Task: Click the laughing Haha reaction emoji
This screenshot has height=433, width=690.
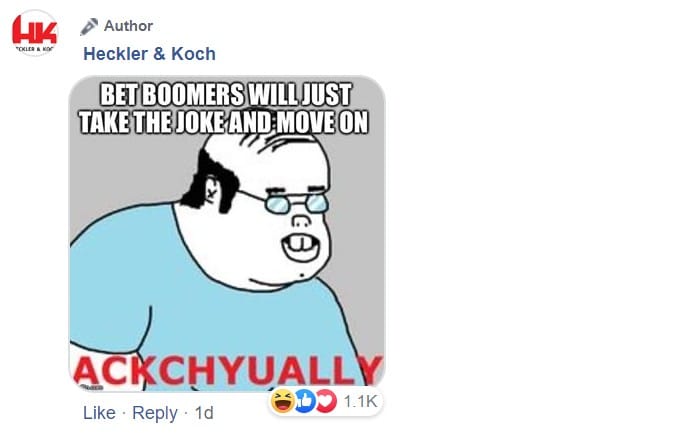Action: tap(283, 401)
